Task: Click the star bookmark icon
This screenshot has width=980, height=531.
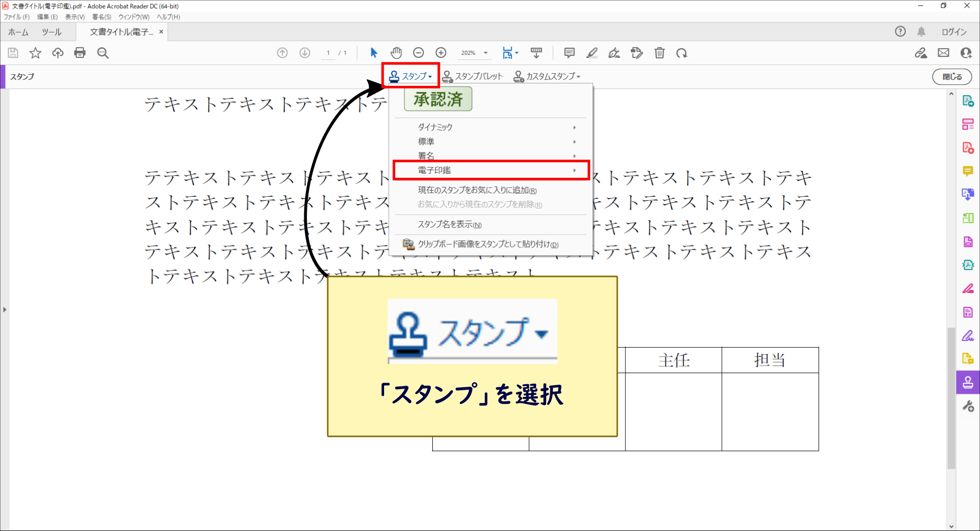Action: pyautogui.click(x=35, y=53)
